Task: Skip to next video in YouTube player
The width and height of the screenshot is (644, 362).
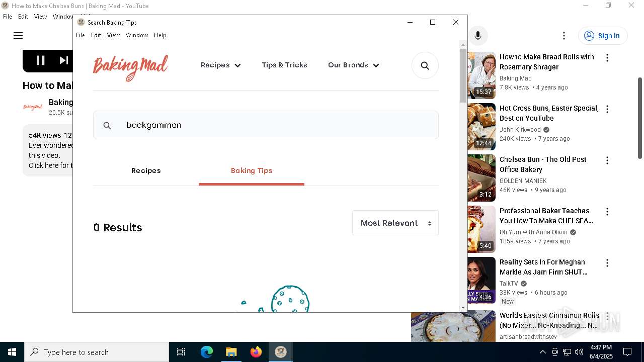Action: [64, 60]
